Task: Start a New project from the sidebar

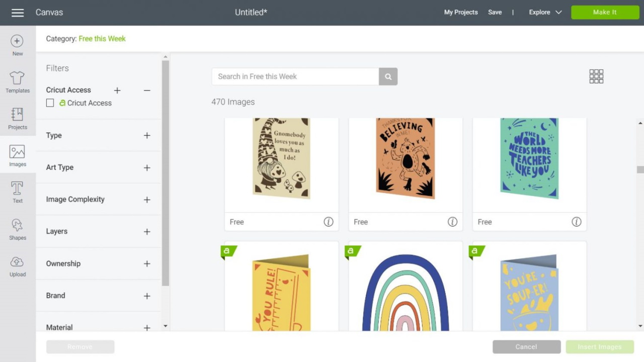Action: click(x=17, y=45)
